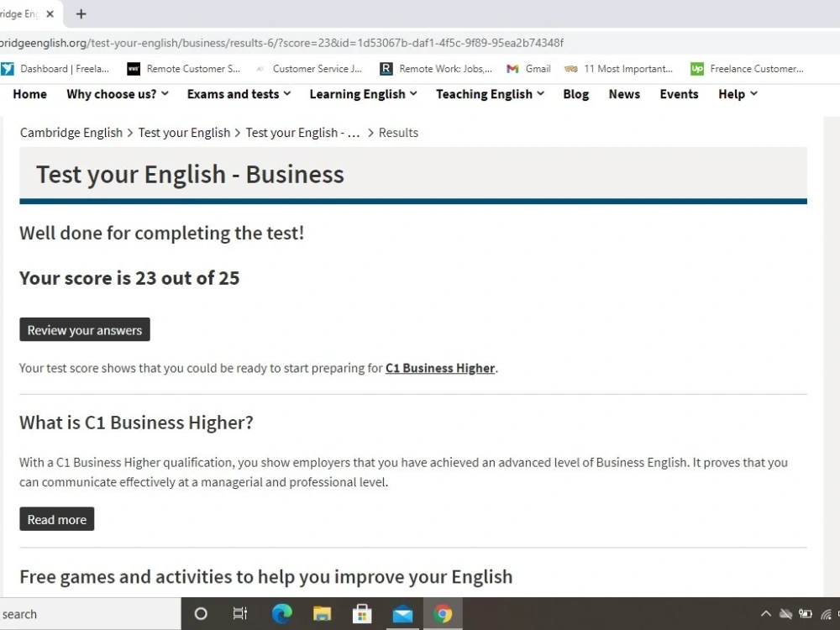Open the Upwork Freelance Customer bookmark

pos(747,69)
